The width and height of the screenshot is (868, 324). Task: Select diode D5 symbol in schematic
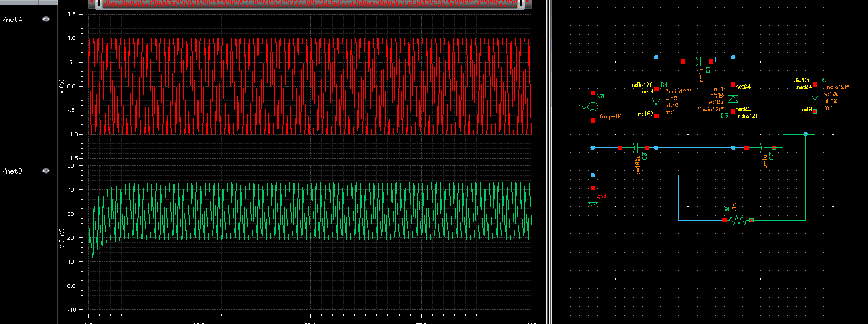pyautogui.click(x=815, y=97)
